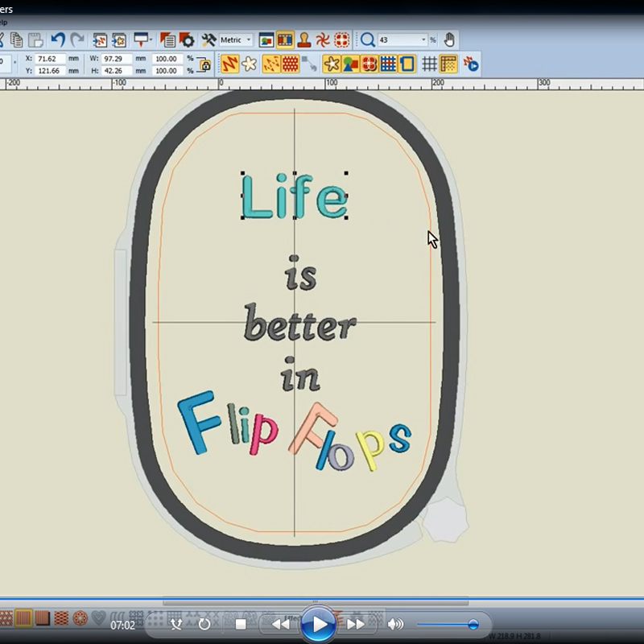Select the hand pan tool

(449, 39)
